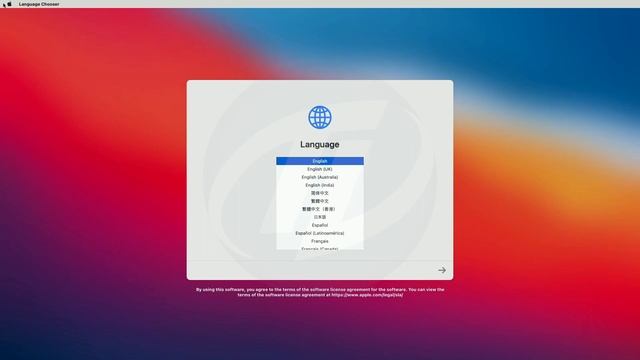The image size is (640, 360).
Task: Choose 繁體中文（香港）from the list
Action: pos(320,209)
